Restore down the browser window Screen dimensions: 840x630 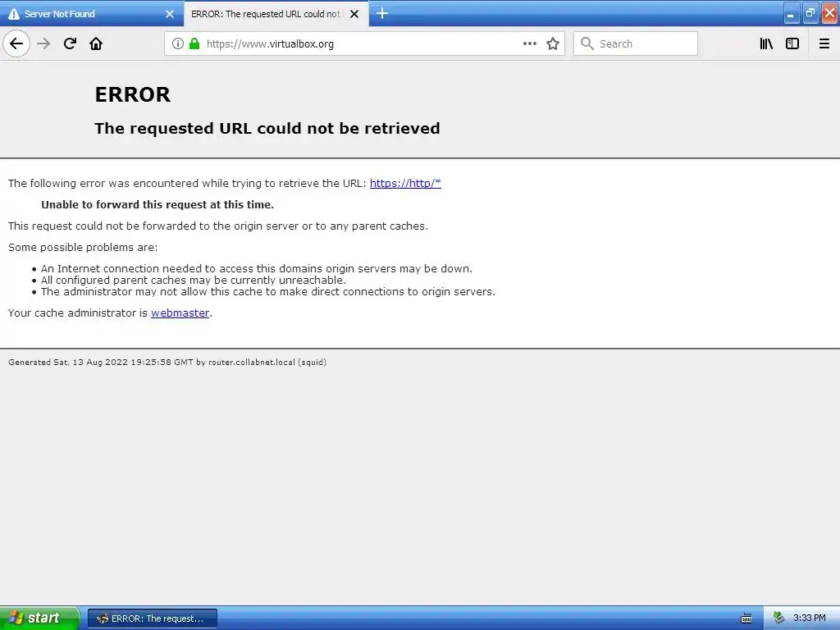(x=810, y=13)
